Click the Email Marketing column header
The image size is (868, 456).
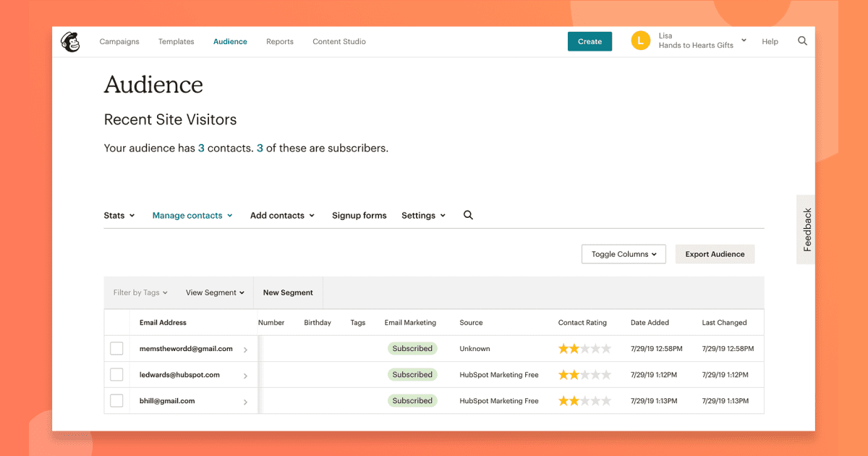[x=410, y=323]
